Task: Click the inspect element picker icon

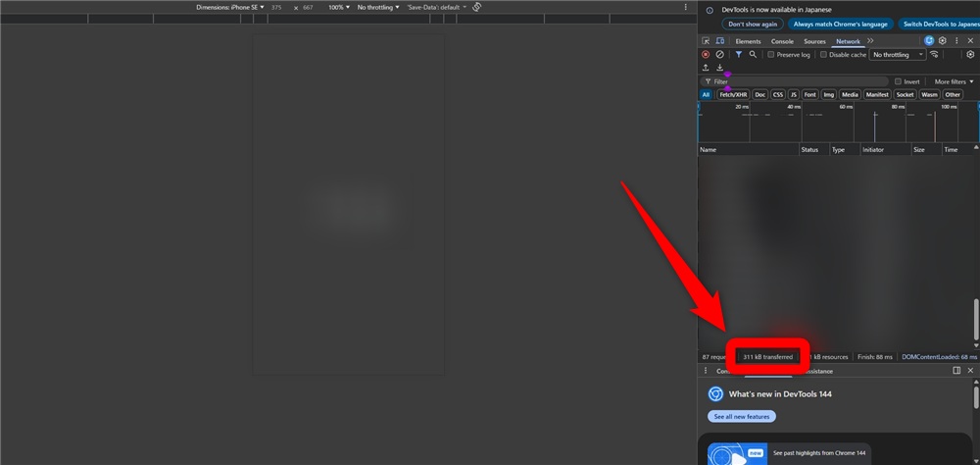Action: click(706, 41)
